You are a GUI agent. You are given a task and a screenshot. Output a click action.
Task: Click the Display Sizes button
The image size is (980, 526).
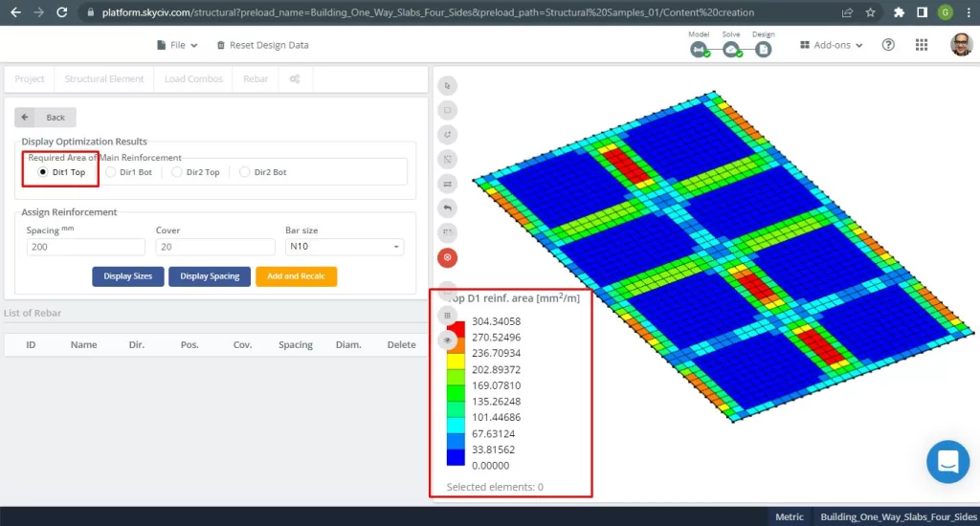[x=128, y=276]
